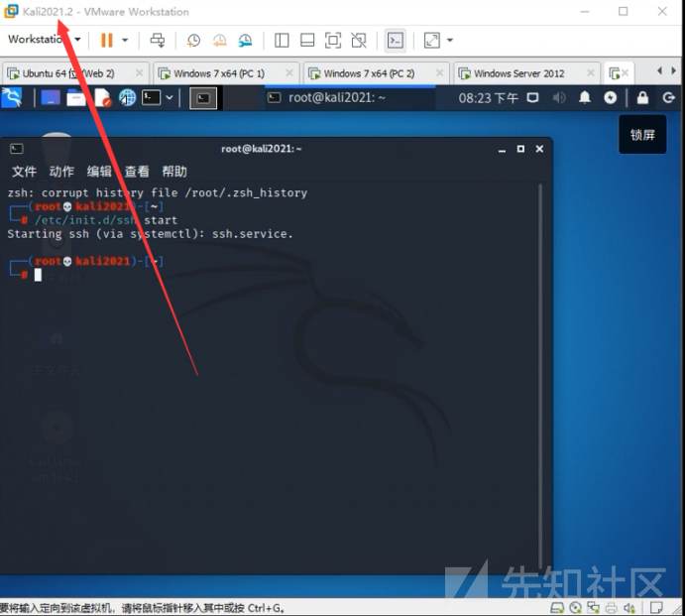The width and height of the screenshot is (686, 616).
Task: Close the Windows 7 x64 (PC 2) tab
Action: (x=440, y=73)
